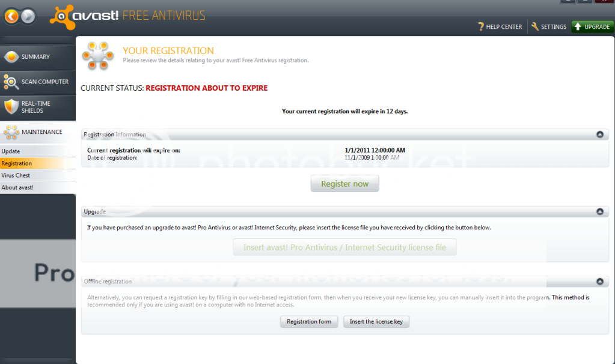615x364 pixels.
Task: Click the YOUR REGISTRATION heading
Action: click(168, 50)
